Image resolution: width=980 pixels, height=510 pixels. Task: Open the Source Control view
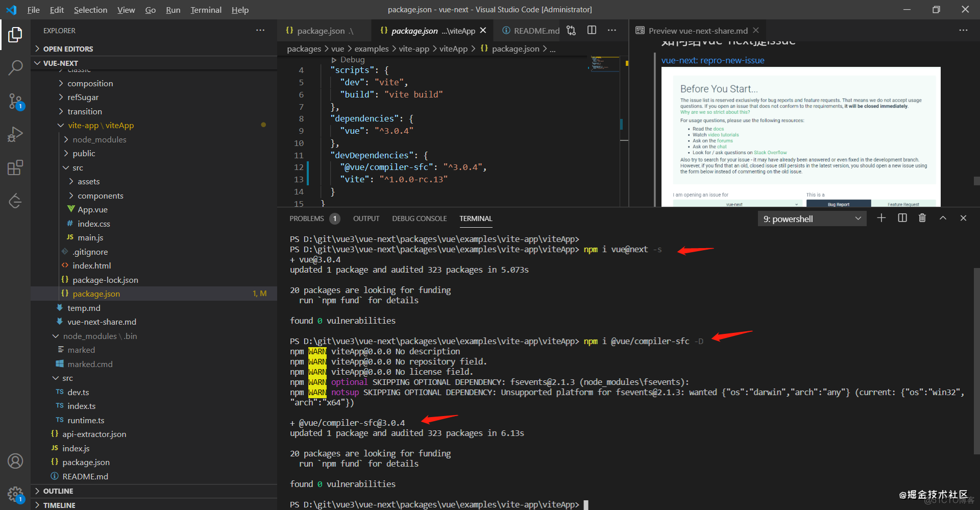pyautogui.click(x=15, y=101)
